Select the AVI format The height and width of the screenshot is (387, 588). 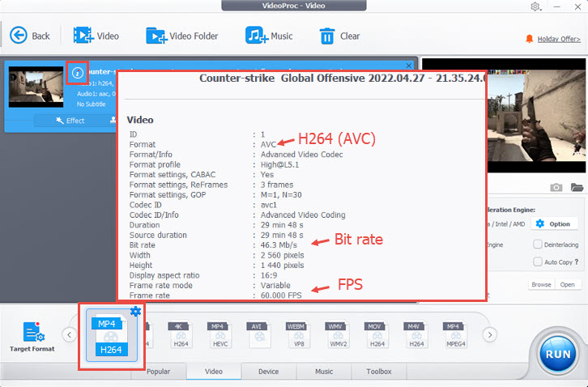[259, 335]
